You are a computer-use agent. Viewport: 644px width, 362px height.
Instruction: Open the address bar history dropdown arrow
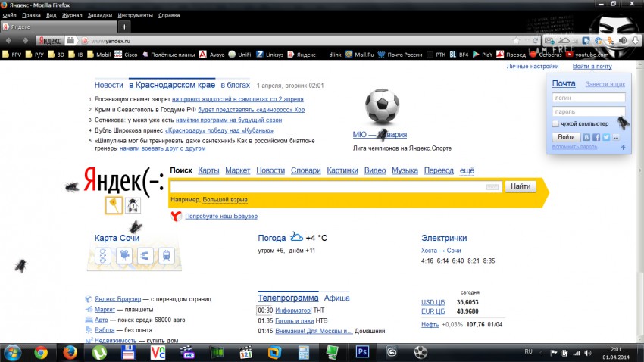click(527, 40)
